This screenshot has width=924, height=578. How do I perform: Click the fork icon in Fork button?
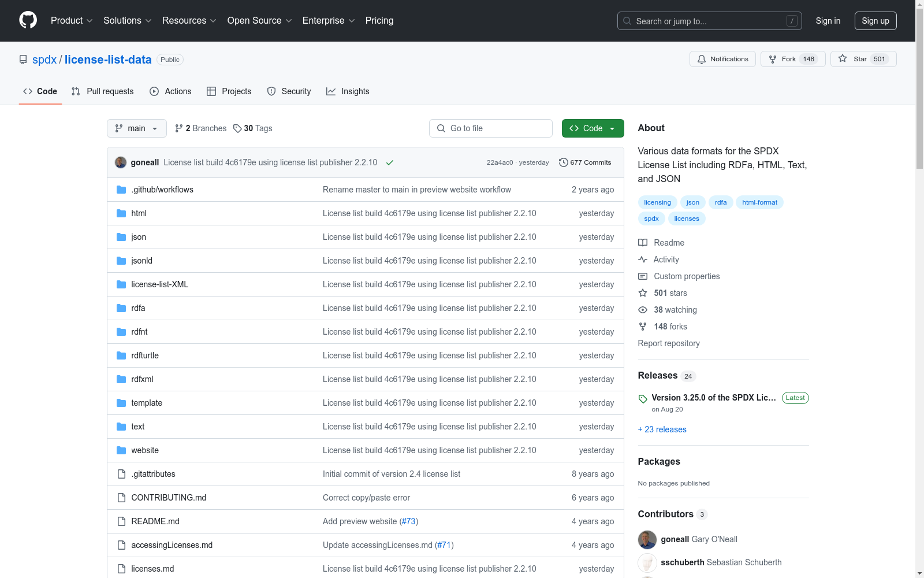773,59
